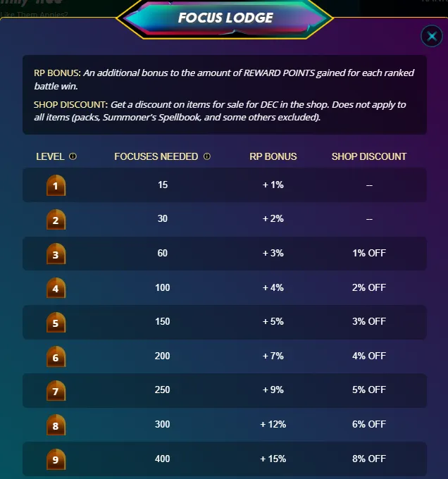Click the 8% OFF discount value
Viewport: 448px width, 479px height.
(369, 459)
